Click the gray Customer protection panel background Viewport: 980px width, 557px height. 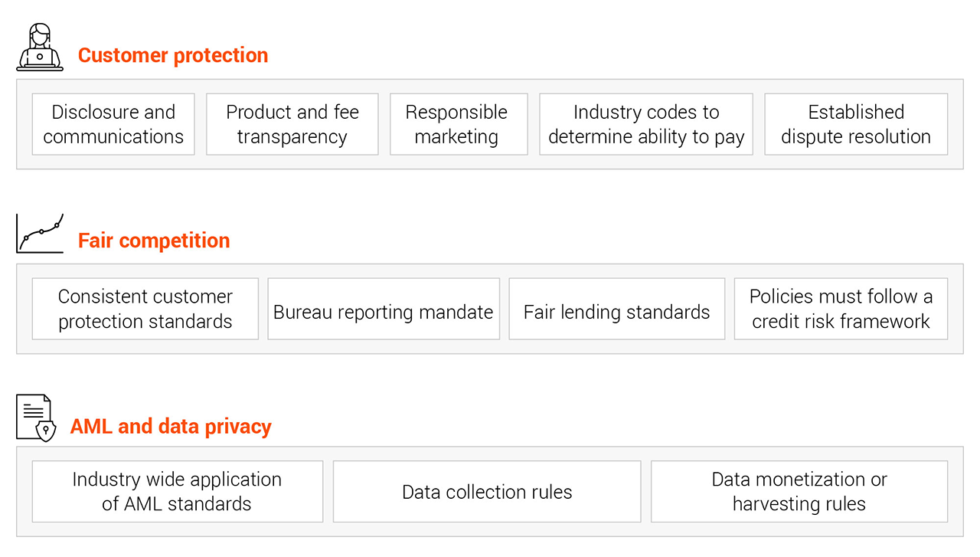coord(490,162)
